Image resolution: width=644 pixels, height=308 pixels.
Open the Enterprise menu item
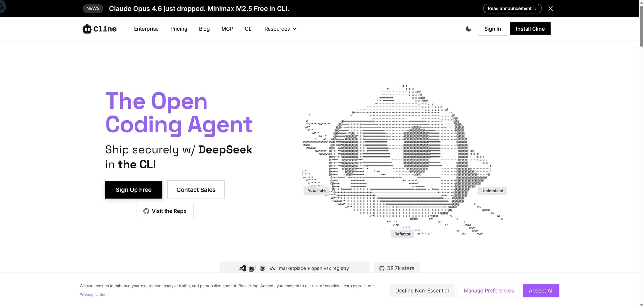146,29
